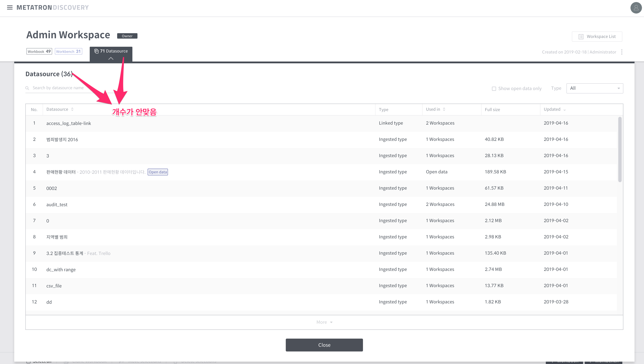
Task: Click the Owner badge
Action: click(x=127, y=36)
